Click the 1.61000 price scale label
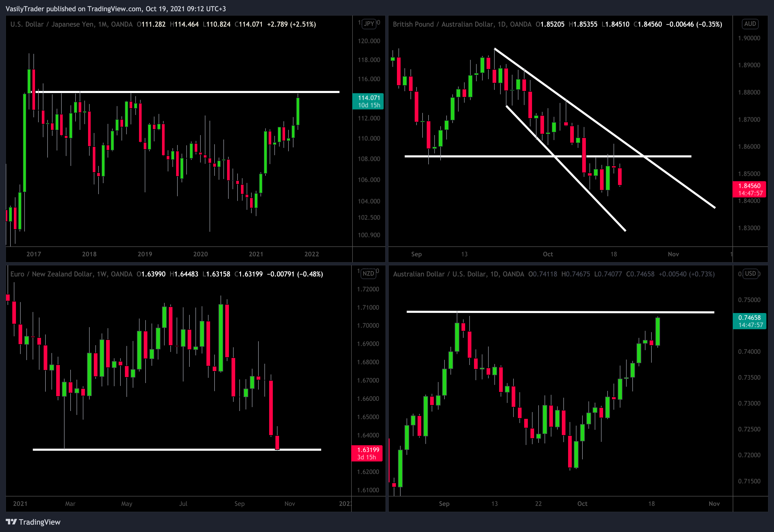774x532 pixels. coord(368,490)
